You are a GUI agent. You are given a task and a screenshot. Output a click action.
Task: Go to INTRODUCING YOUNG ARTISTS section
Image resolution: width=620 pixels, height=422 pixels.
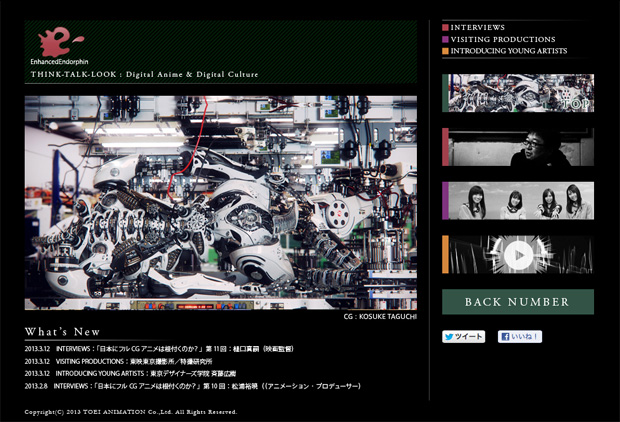(509, 51)
